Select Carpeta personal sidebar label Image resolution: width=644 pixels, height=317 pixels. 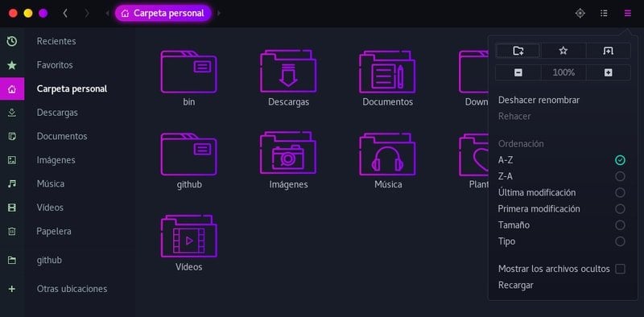click(x=72, y=89)
